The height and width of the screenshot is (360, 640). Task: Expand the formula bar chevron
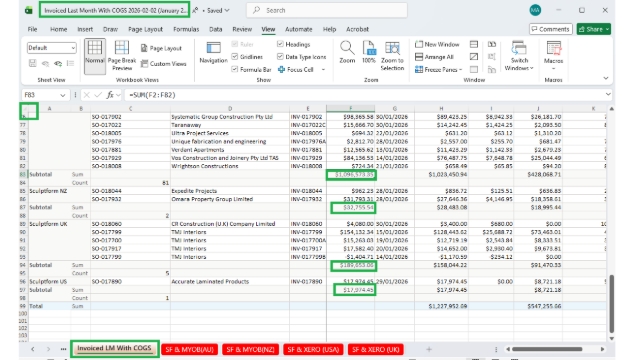(608, 95)
